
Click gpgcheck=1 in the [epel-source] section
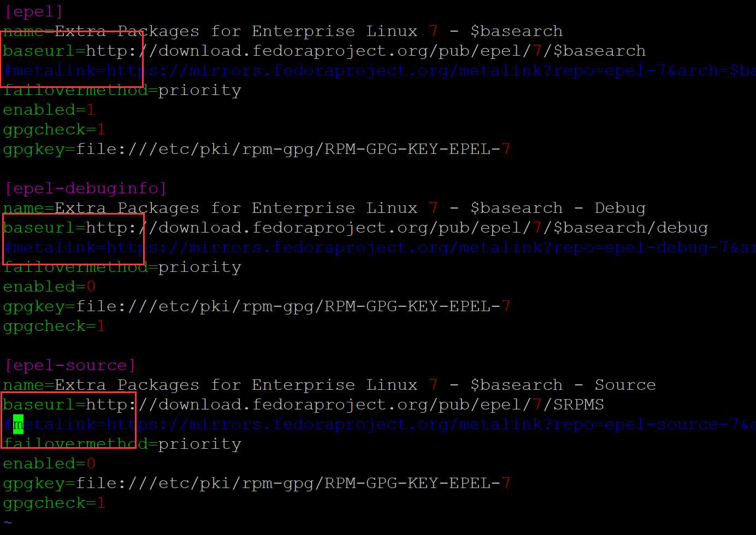click(x=54, y=503)
